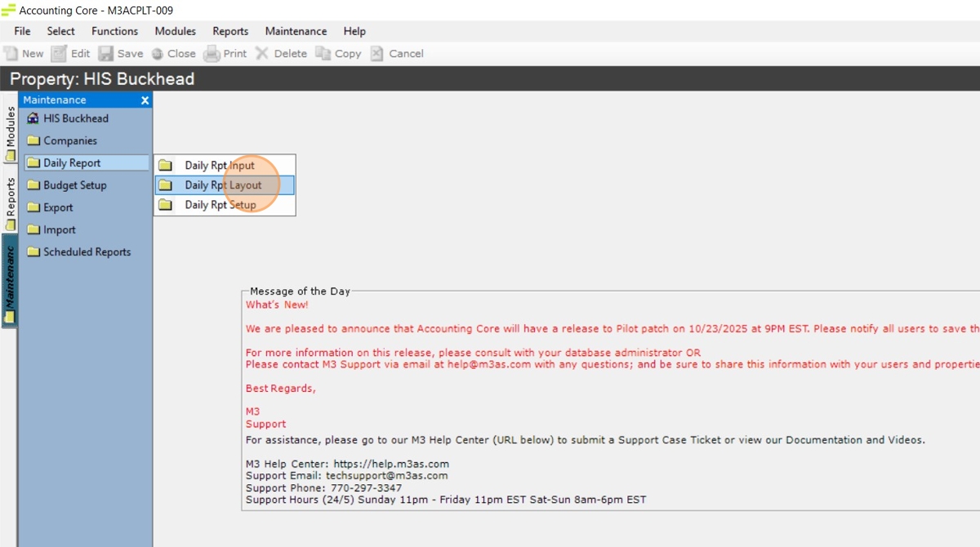
Task: Expand the Companies folder
Action: pyautogui.click(x=69, y=140)
